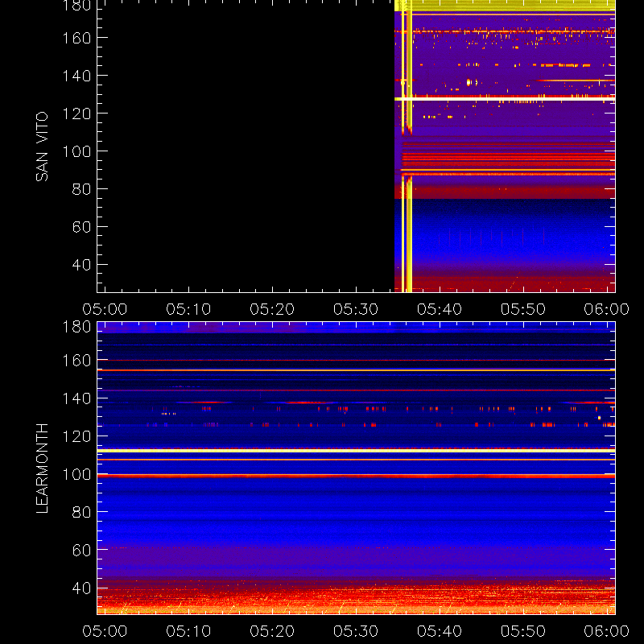The image size is (644, 644).
Task: Select the 60 tick label on SAN VITO axis
Action: point(81,227)
